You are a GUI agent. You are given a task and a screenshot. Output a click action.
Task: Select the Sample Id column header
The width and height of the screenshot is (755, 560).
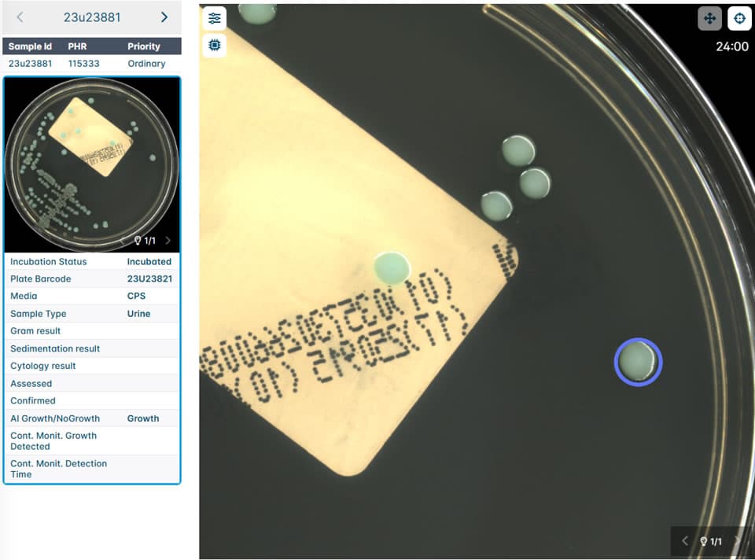point(30,46)
